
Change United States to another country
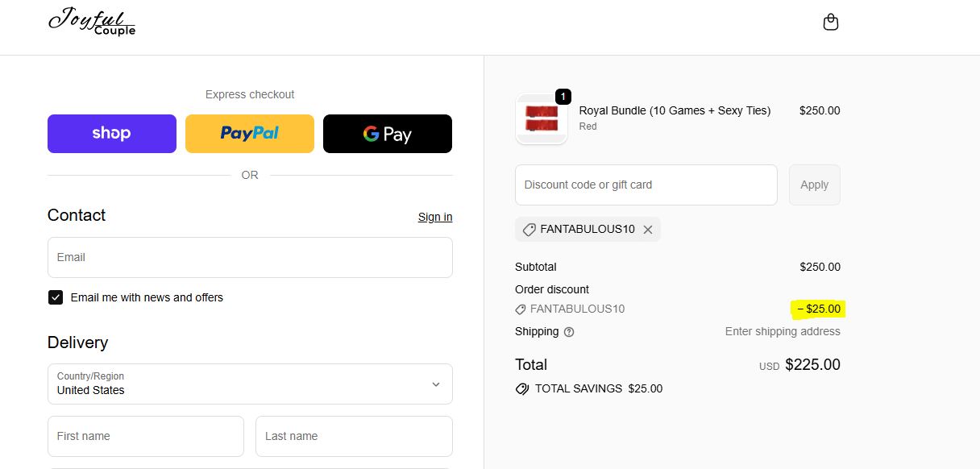pos(250,384)
